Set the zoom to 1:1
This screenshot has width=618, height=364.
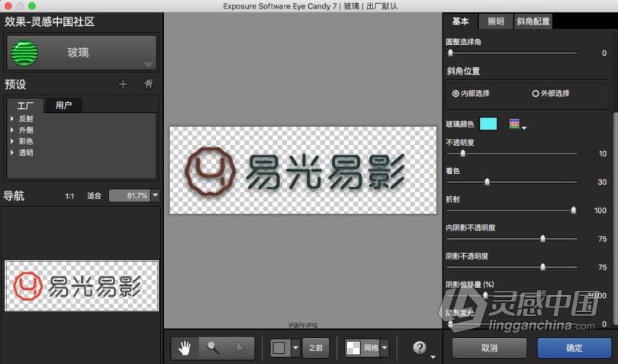pyautogui.click(x=69, y=195)
